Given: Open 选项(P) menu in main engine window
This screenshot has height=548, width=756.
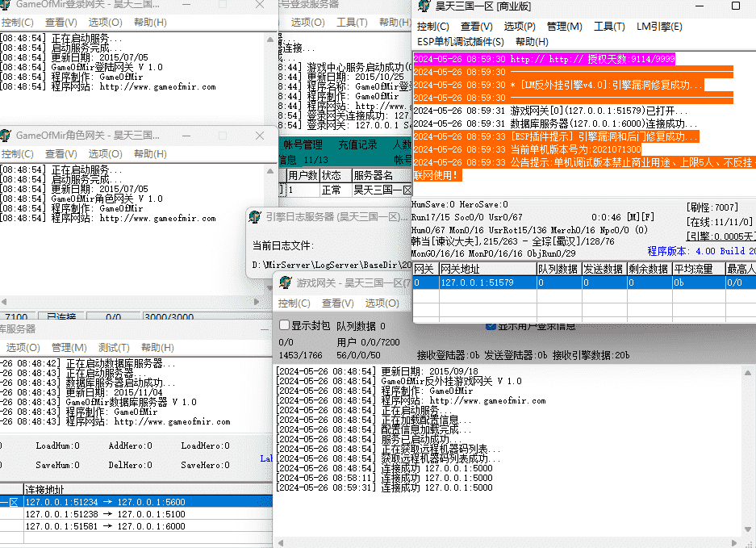Looking at the screenshot, I should [x=520, y=27].
